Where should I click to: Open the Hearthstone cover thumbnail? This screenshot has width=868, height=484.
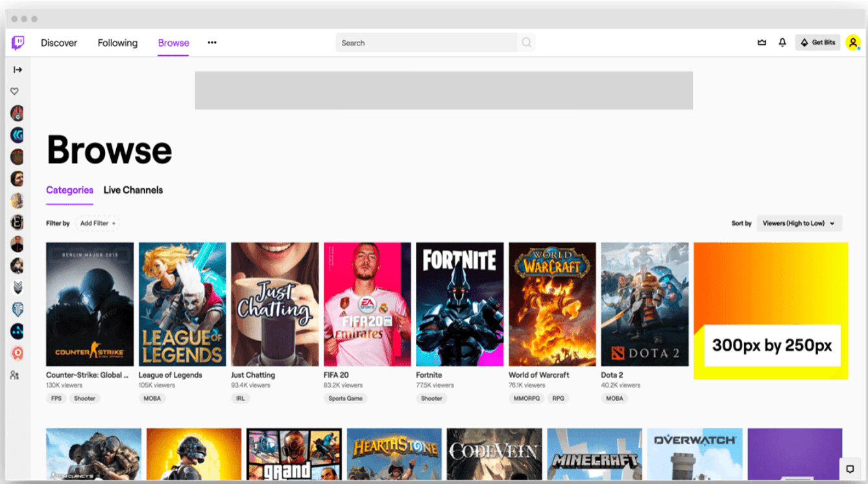394,454
